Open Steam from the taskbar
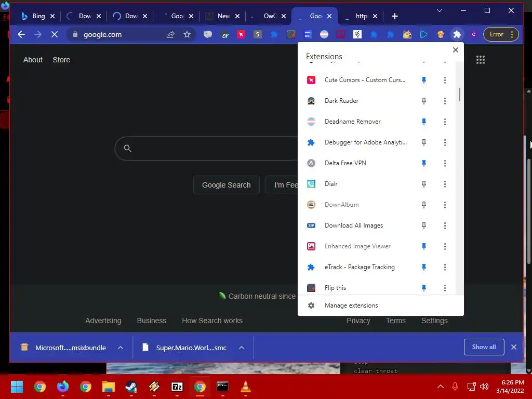The image size is (532, 399). [131, 387]
